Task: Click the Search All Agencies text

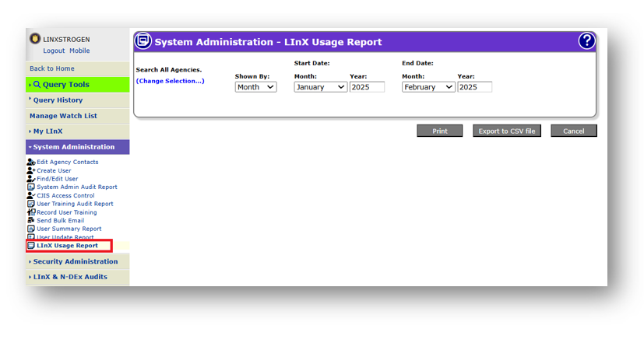Action: (x=169, y=70)
